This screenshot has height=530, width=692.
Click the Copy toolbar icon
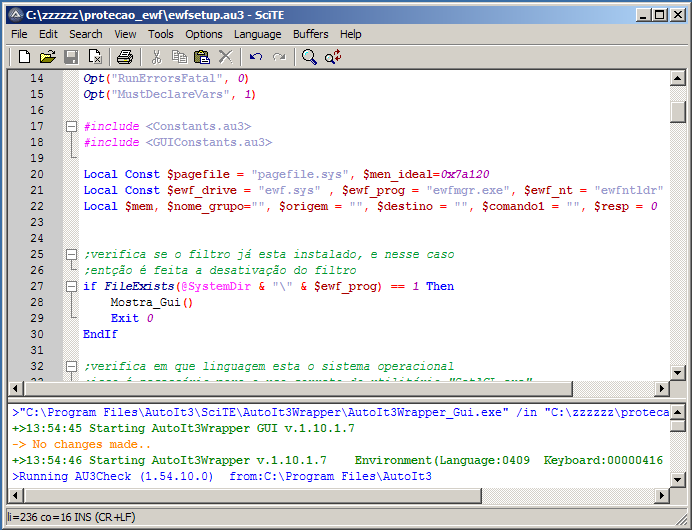coord(179,56)
